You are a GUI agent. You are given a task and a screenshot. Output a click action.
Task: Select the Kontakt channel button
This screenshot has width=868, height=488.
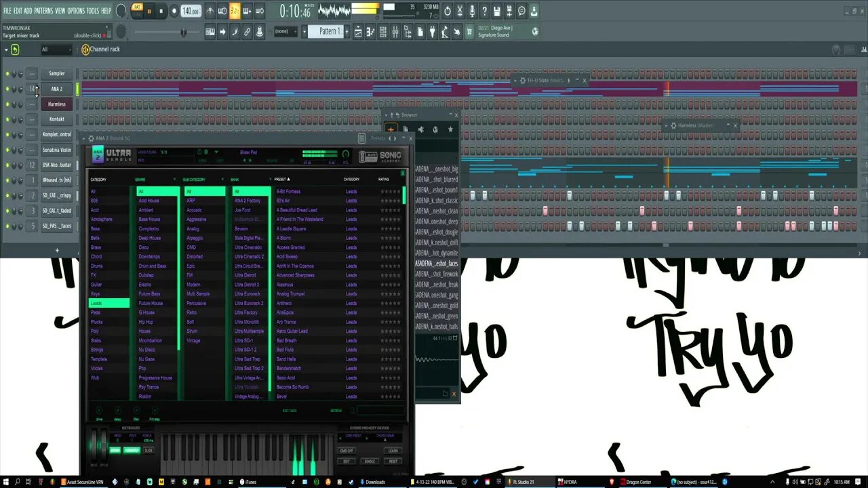click(x=57, y=119)
